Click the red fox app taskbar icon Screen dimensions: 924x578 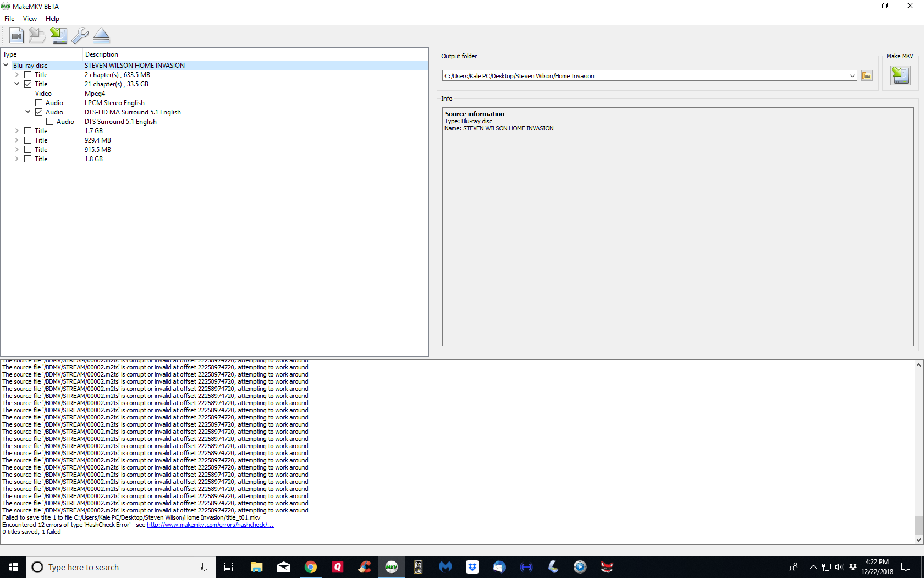pyautogui.click(x=607, y=567)
